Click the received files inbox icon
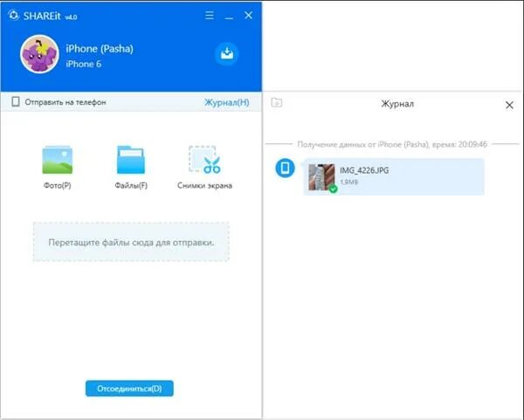The height and width of the screenshot is (420, 524). pos(226,53)
